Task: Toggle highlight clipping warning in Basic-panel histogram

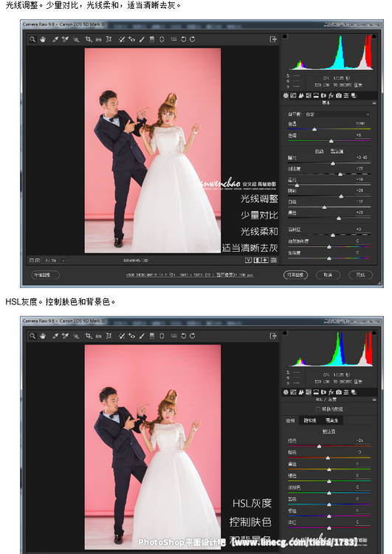Action: [374, 36]
